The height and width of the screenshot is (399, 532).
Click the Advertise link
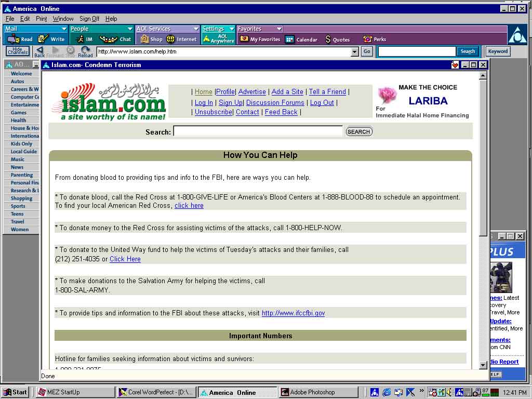[x=252, y=91]
